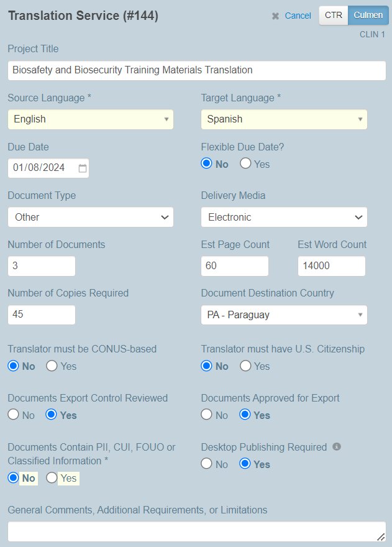Click the Est Word Count field
The image size is (392, 547).
[x=332, y=266]
